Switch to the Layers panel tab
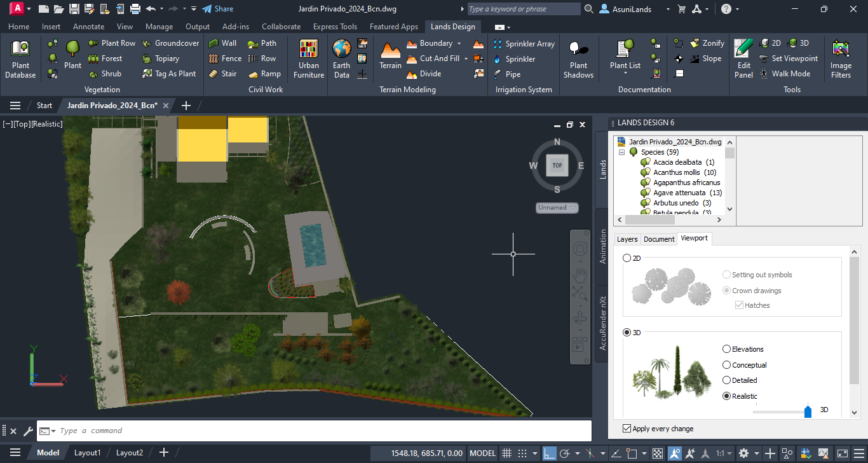Screen dimensions: 868x463 627,239
